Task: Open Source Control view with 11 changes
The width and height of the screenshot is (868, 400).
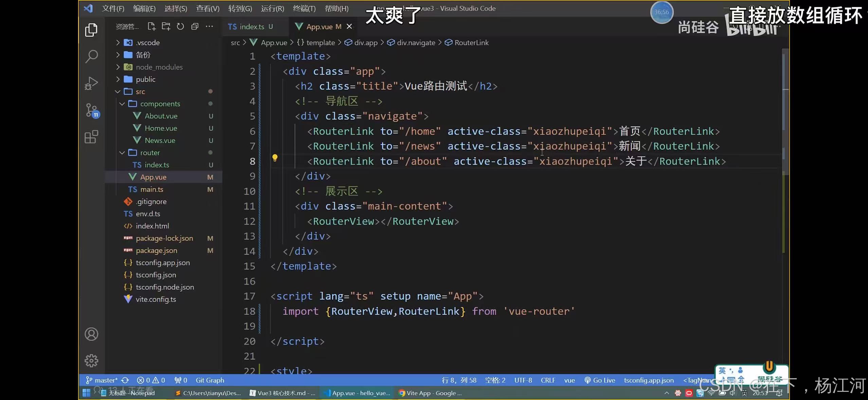Action: [92, 110]
